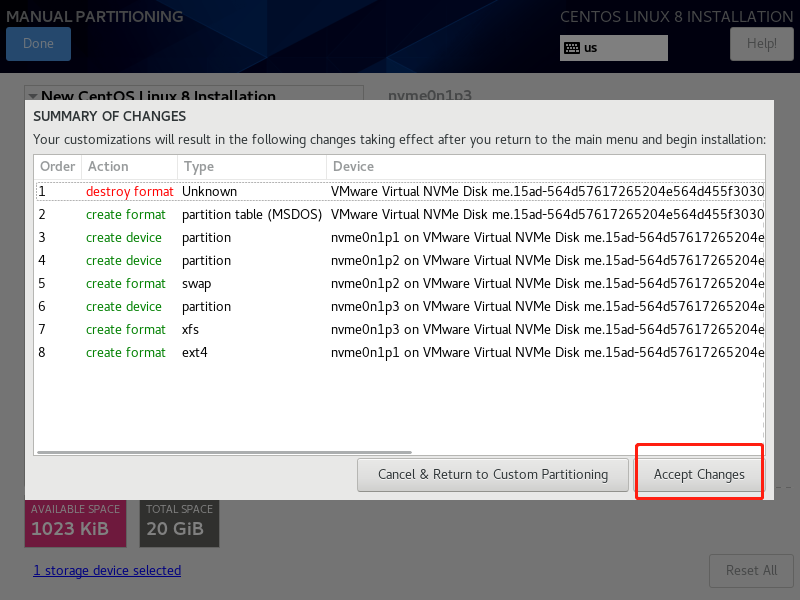
Task: Open the 1 storage device selected link
Action: [x=107, y=570]
